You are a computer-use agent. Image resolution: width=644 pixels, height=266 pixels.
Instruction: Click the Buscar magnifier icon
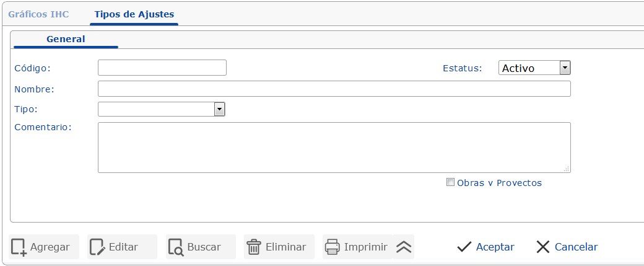tap(176, 247)
